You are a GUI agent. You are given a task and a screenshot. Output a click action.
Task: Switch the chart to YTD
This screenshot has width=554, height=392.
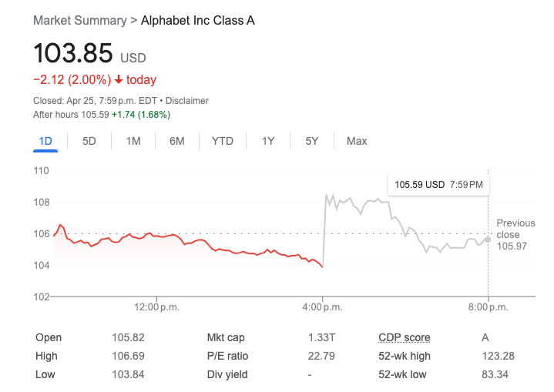tap(223, 141)
